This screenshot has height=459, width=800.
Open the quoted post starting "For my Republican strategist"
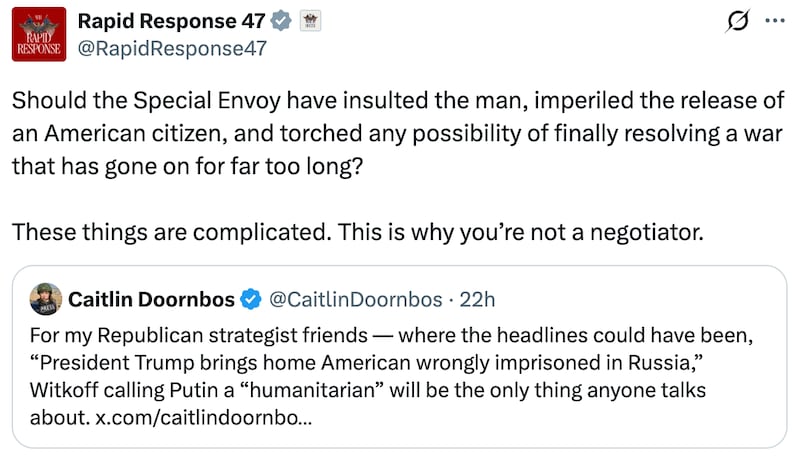pos(399,357)
